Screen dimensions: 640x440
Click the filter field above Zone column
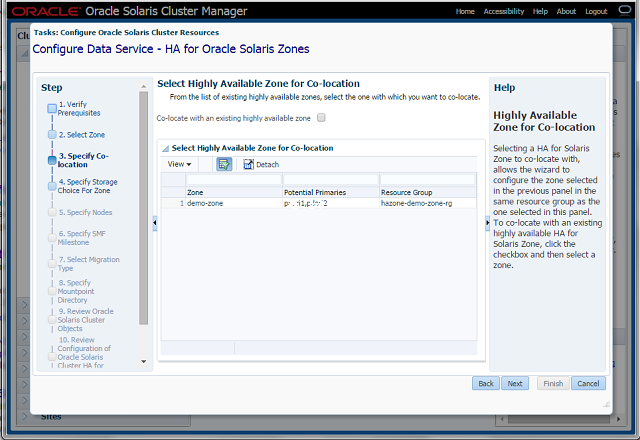tap(234, 180)
